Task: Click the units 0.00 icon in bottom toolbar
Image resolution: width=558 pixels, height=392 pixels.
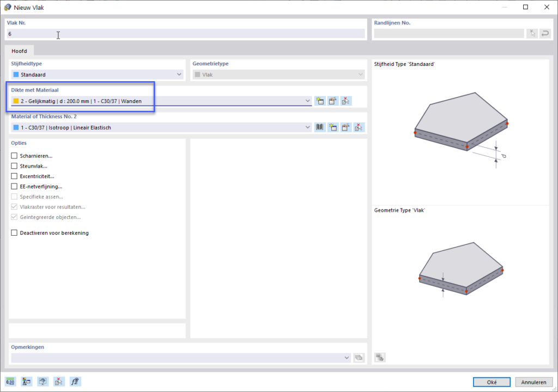Action: [10, 382]
